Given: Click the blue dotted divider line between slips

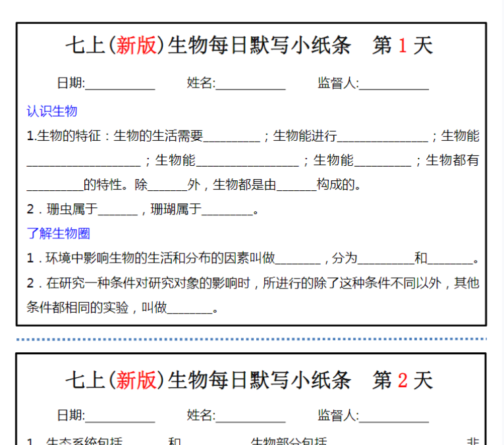Looking at the screenshot, I should (x=252, y=339).
